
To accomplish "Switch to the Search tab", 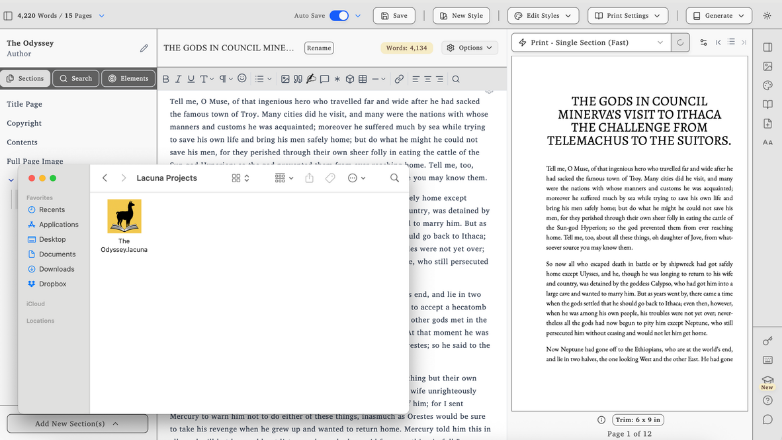I will [x=75, y=79].
